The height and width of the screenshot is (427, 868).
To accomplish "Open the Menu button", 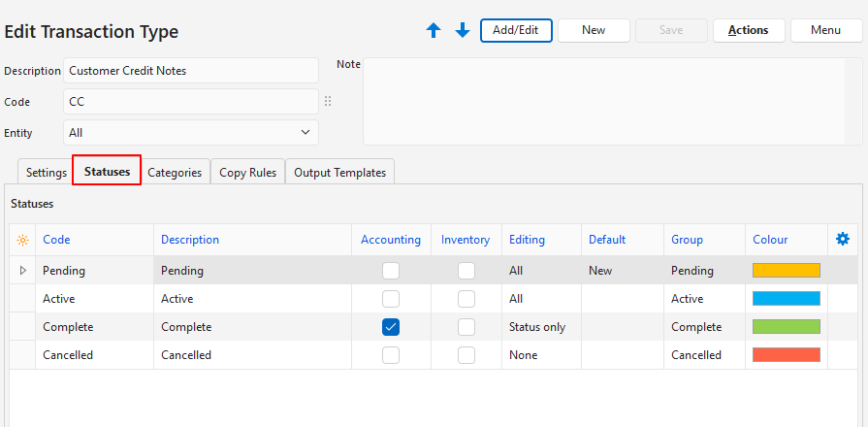I will [x=825, y=30].
